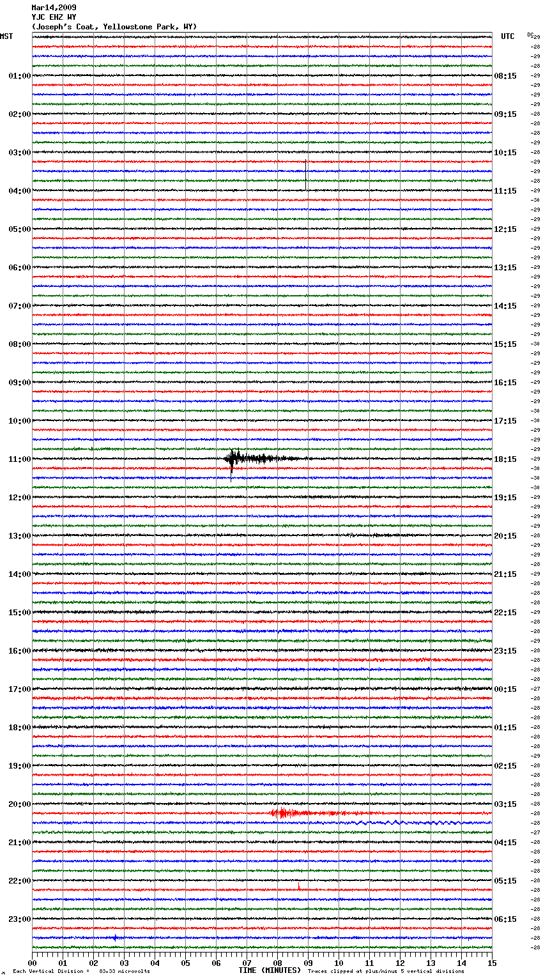
Task: Click the MST column header
Action: pyautogui.click(x=6, y=36)
